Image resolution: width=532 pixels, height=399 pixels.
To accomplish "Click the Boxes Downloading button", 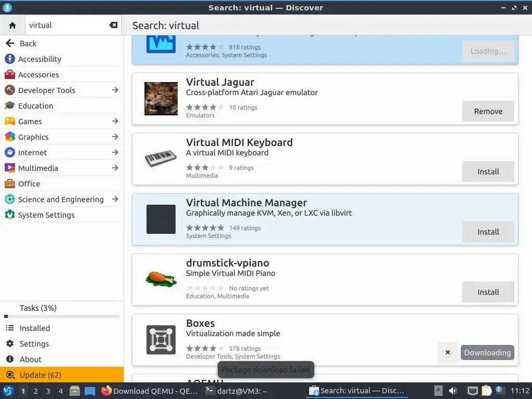I will (487, 353).
